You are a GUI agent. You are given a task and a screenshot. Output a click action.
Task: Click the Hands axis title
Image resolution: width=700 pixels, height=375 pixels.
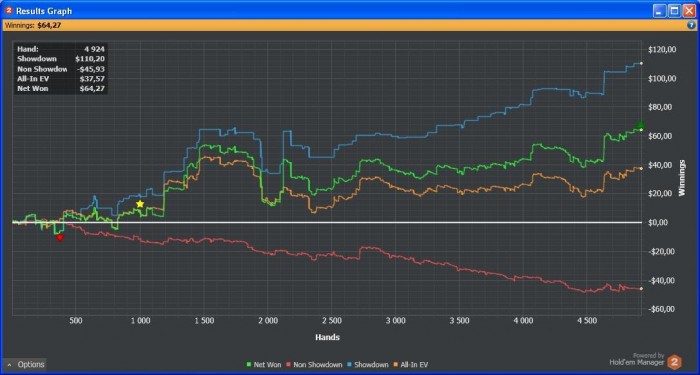(327, 338)
